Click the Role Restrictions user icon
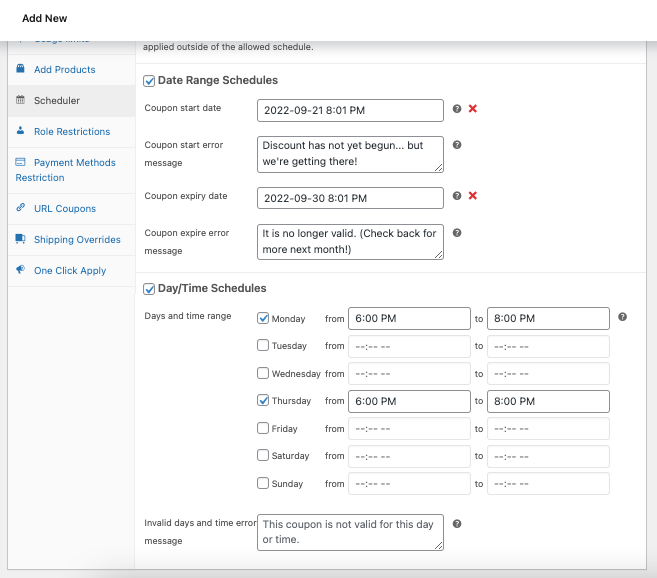 [20, 130]
